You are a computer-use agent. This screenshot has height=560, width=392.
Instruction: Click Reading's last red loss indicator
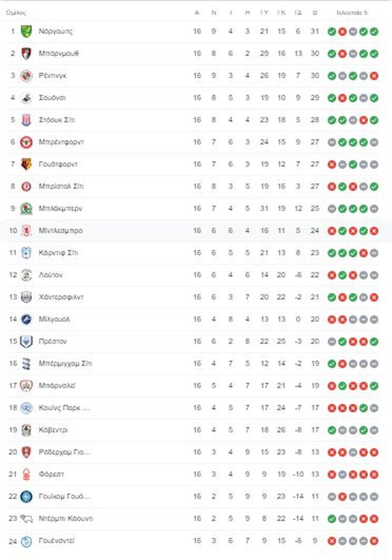pyautogui.click(x=374, y=76)
